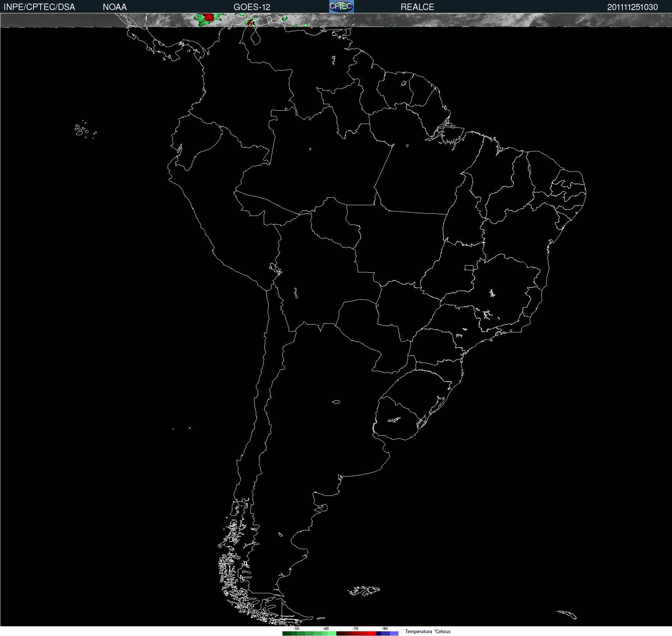Click the REALCE header label
The height and width of the screenshot is (636, 672).
417,7
